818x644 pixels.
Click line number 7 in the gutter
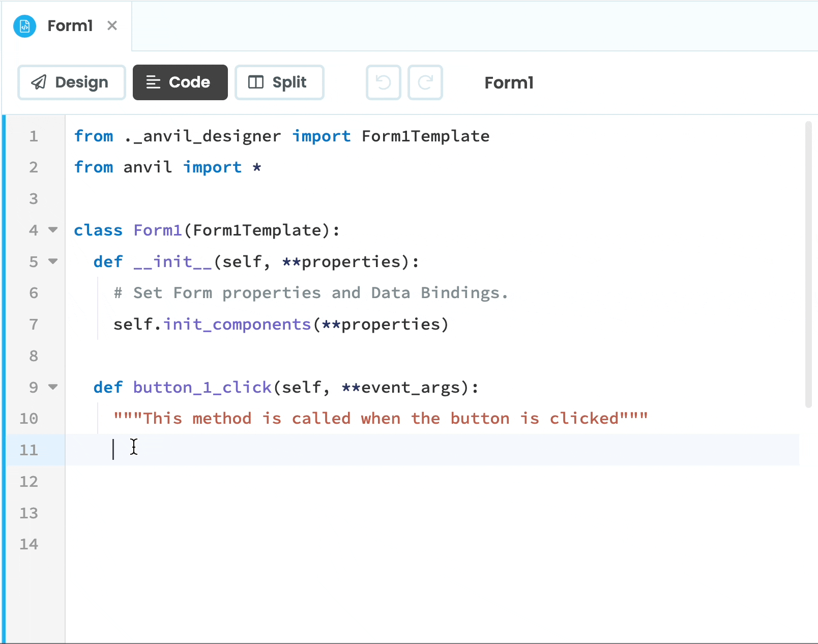click(x=34, y=324)
